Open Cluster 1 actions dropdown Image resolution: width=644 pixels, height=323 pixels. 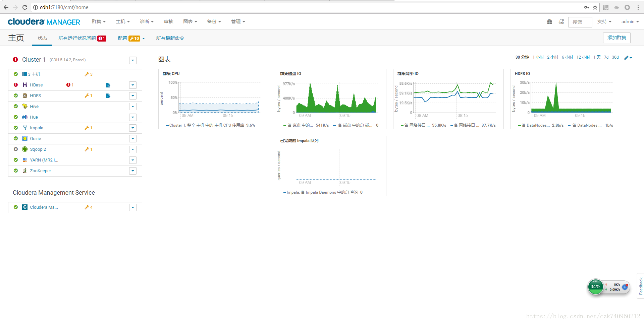[x=133, y=60]
